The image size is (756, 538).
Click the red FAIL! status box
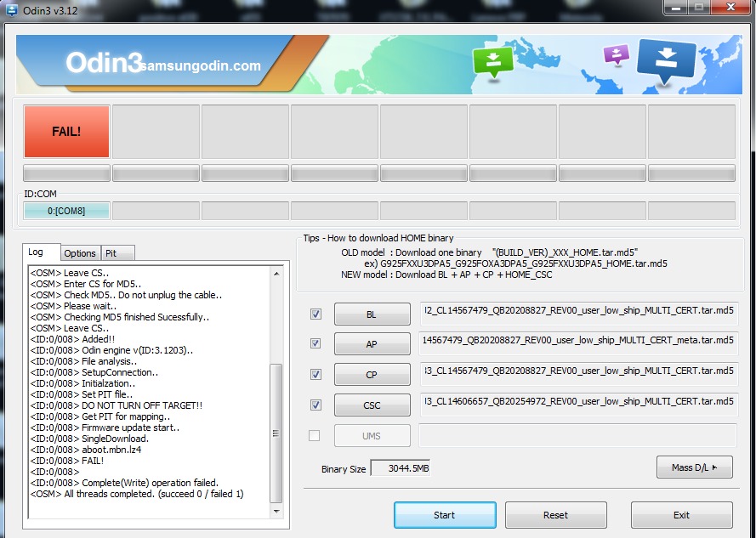coord(66,132)
